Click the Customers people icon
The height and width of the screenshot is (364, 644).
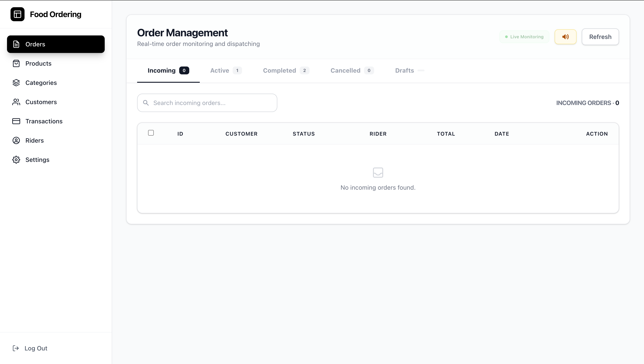16,102
